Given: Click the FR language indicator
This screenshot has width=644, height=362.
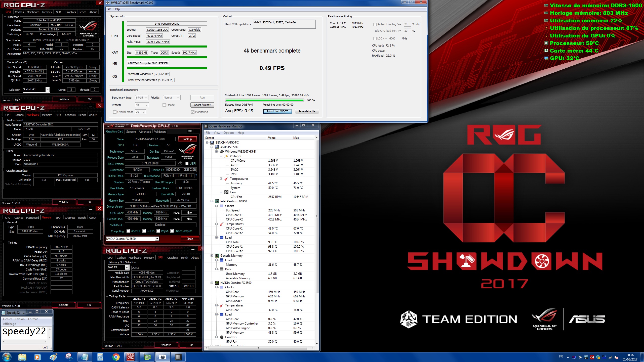Looking at the screenshot, I should pyautogui.click(x=561, y=356).
